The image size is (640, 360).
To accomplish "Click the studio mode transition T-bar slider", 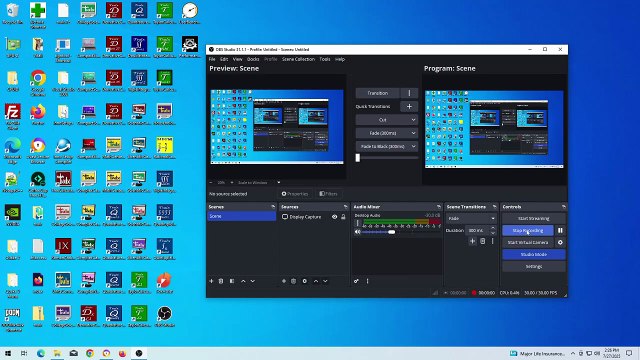I will point(358,158).
